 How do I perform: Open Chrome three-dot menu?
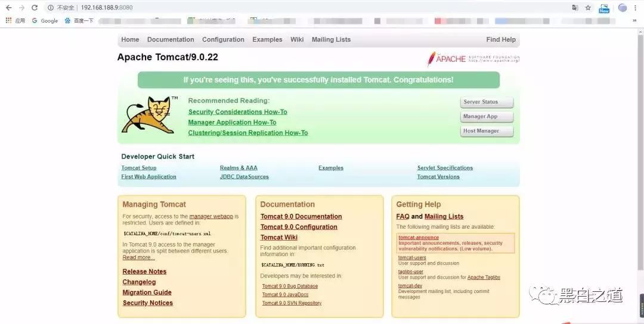coord(636,8)
